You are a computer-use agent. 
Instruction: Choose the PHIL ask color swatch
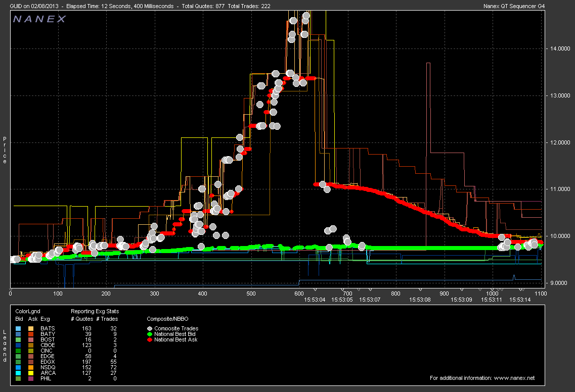click(31, 378)
